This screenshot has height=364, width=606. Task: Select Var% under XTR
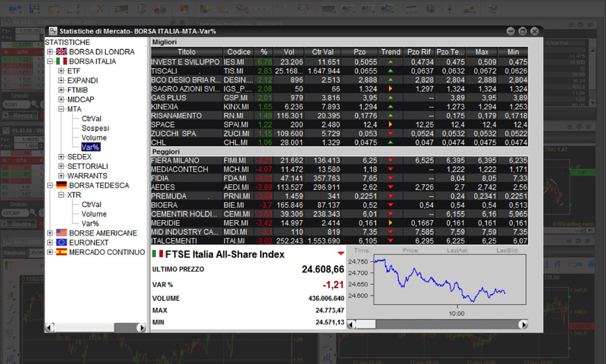[x=90, y=223]
